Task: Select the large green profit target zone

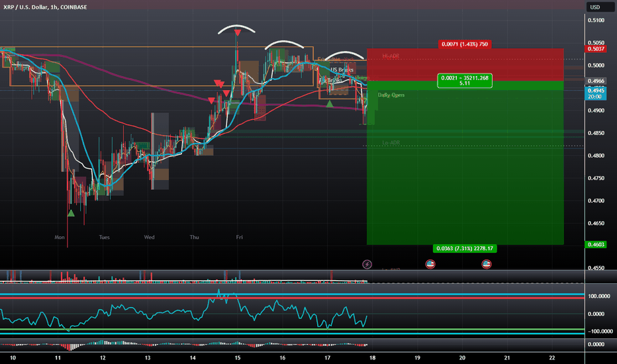Action: [465, 163]
